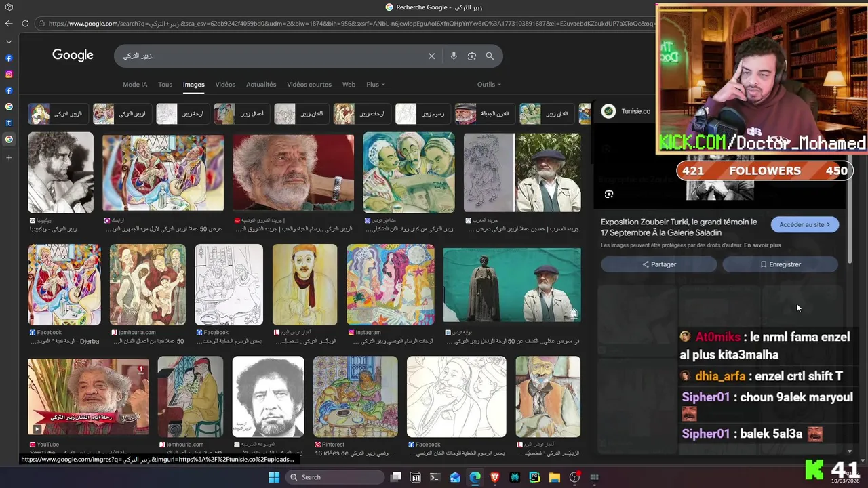Viewport: 868px width, 488px height.
Task: Open OBS Studio from taskbar
Action: click(x=574, y=477)
